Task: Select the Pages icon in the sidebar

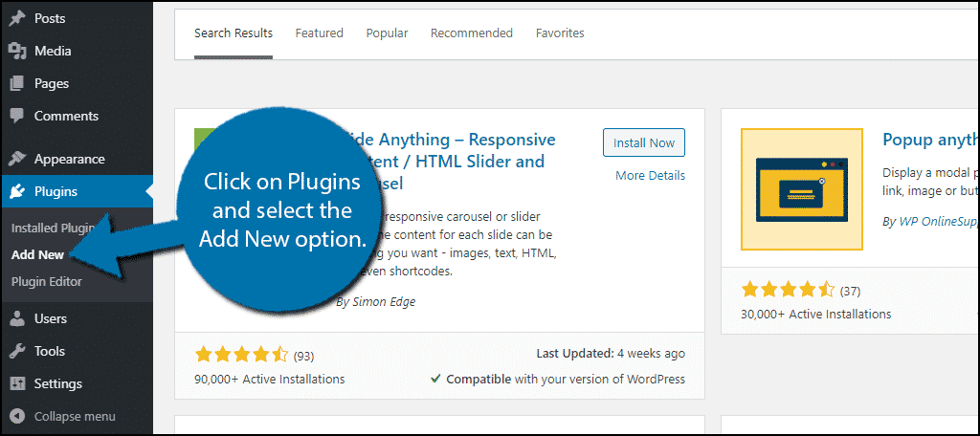Action: [x=17, y=84]
